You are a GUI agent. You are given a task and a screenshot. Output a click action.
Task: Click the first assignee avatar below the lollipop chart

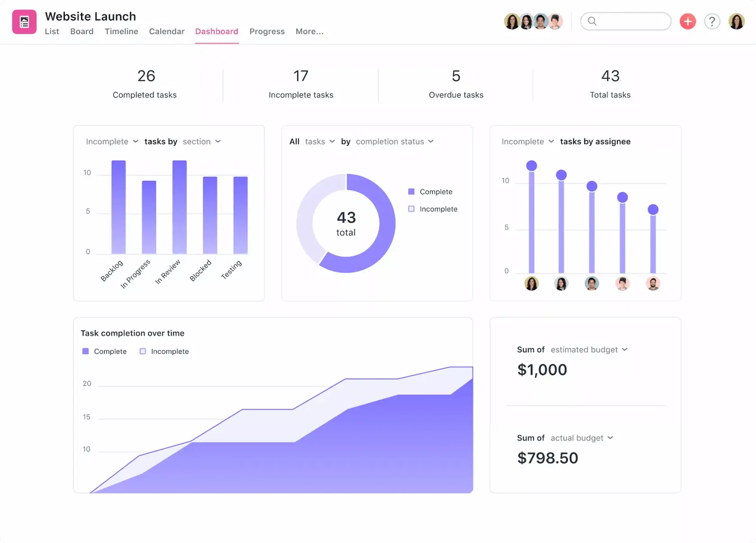(531, 283)
